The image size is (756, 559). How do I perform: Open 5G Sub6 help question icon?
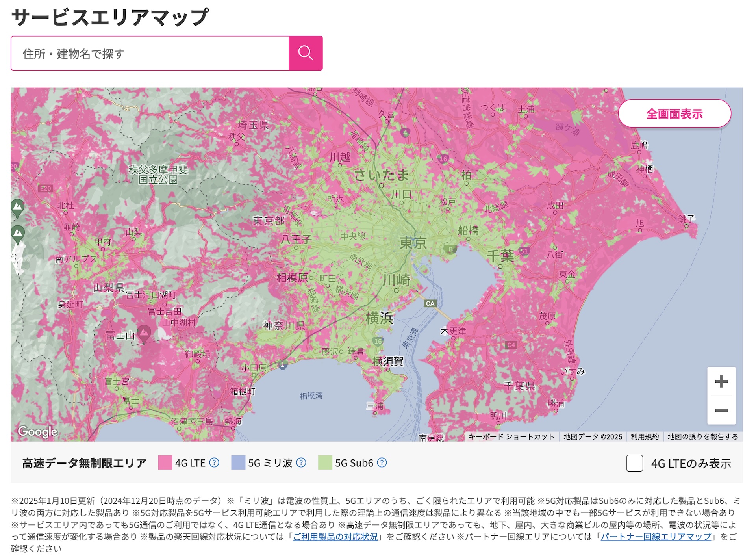[x=382, y=462]
